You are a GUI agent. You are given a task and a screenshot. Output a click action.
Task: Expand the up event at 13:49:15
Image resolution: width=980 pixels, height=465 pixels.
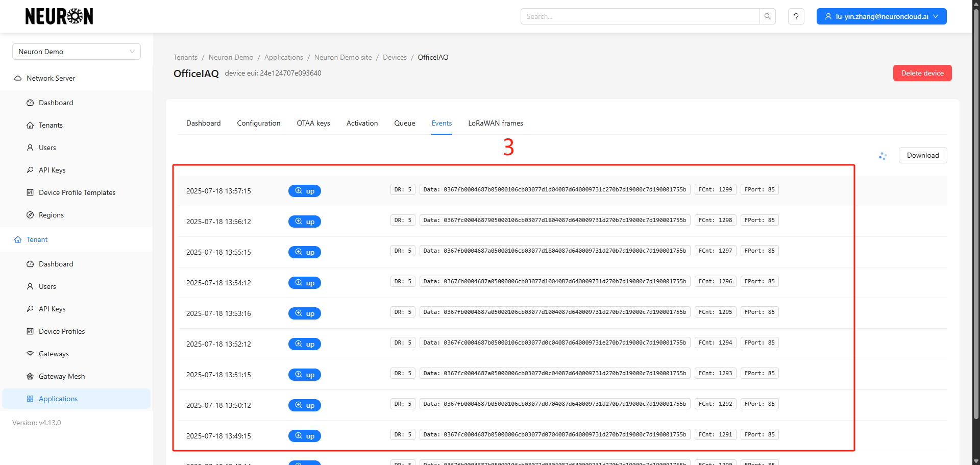tap(305, 436)
